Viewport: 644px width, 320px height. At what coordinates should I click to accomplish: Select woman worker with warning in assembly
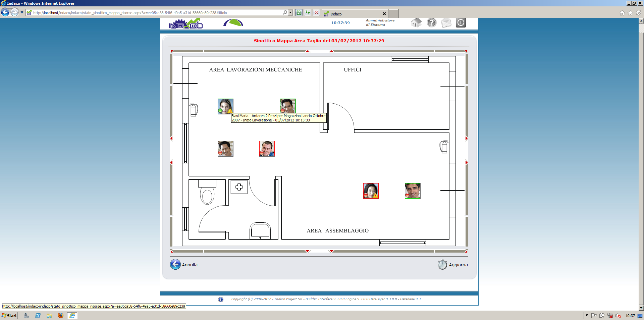click(371, 191)
